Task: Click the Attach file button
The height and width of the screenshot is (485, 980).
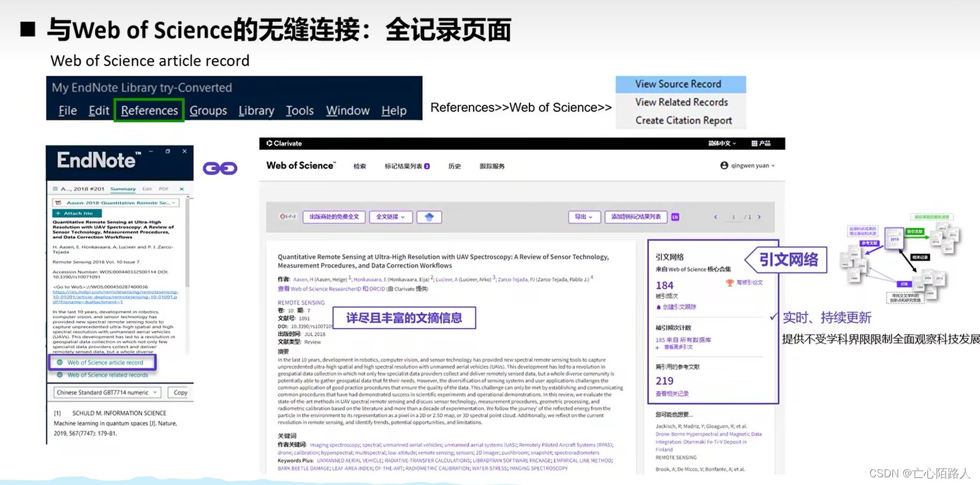Action: [77, 213]
